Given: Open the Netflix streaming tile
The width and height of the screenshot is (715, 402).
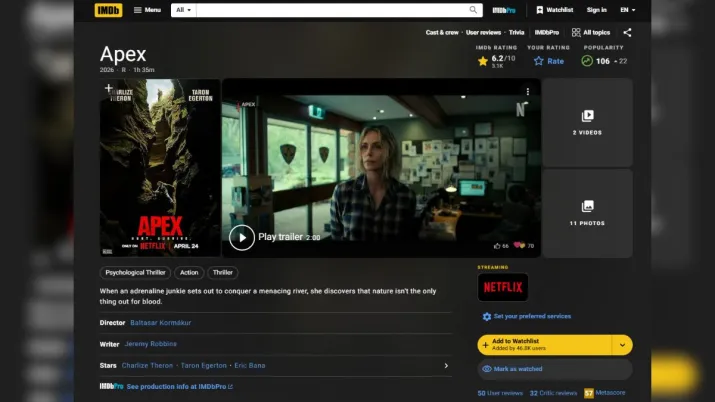Looking at the screenshot, I should [503, 287].
